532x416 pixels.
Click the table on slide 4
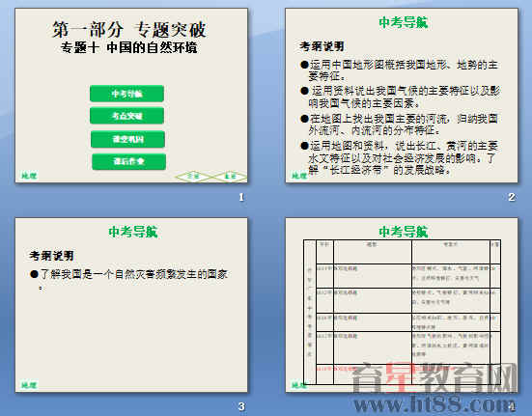402,313
